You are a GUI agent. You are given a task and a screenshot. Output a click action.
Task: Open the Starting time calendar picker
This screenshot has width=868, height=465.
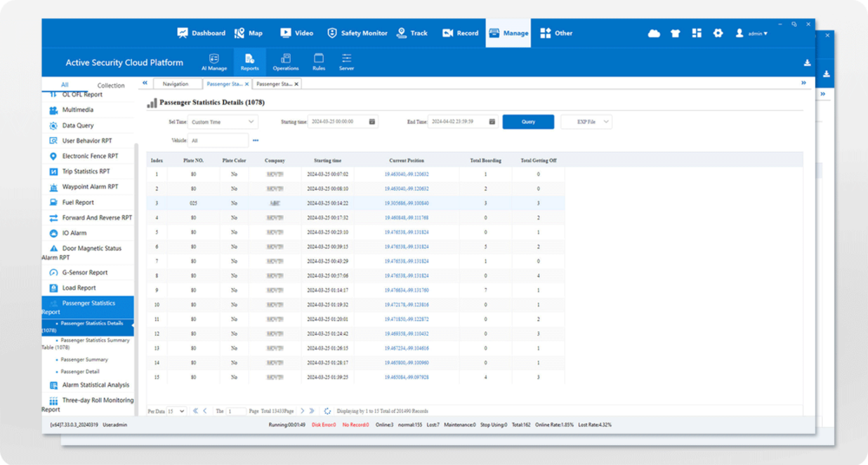pyautogui.click(x=372, y=122)
